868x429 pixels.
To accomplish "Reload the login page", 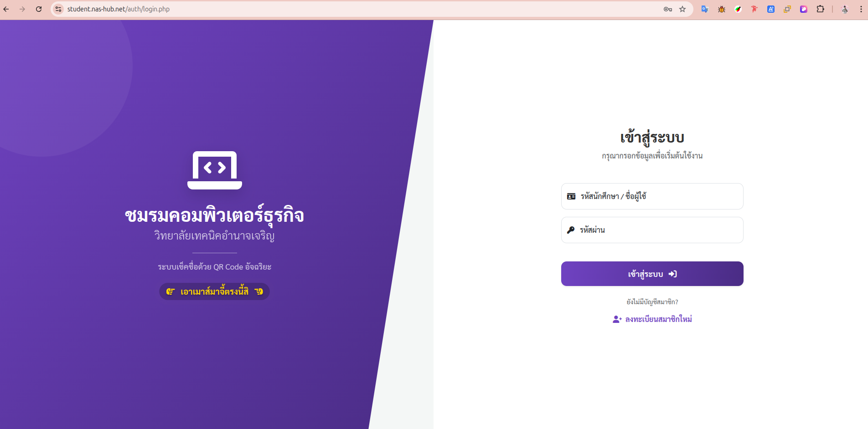I will click(x=39, y=9).
